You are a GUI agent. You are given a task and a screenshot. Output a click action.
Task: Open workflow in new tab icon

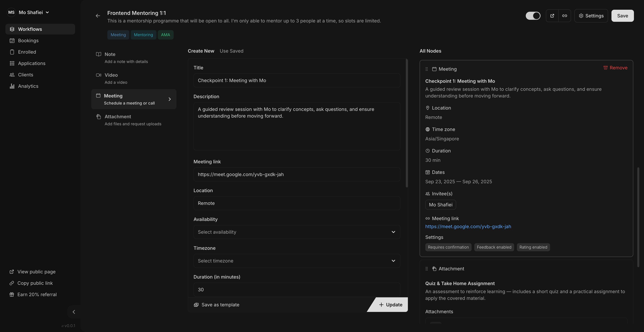(x=552, y=16)
